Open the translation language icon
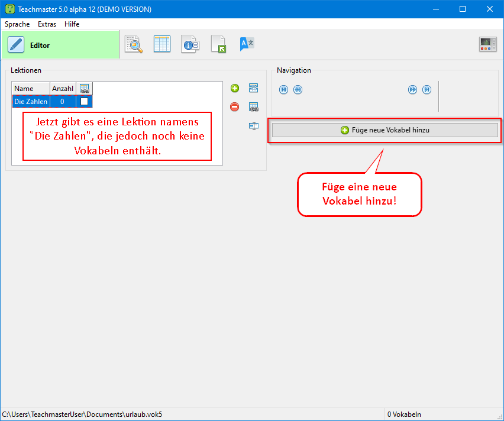The height and width of the screenshot is (421, 504). click(247, 44)
